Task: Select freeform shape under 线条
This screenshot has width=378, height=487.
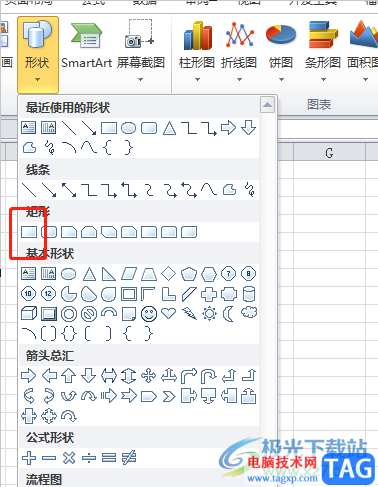Action: point(229,190)
